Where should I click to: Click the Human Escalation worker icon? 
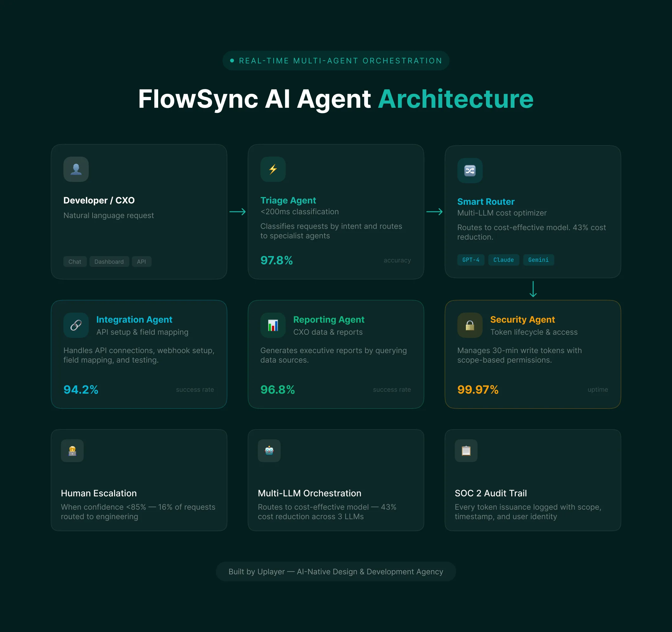click(72, 450)
